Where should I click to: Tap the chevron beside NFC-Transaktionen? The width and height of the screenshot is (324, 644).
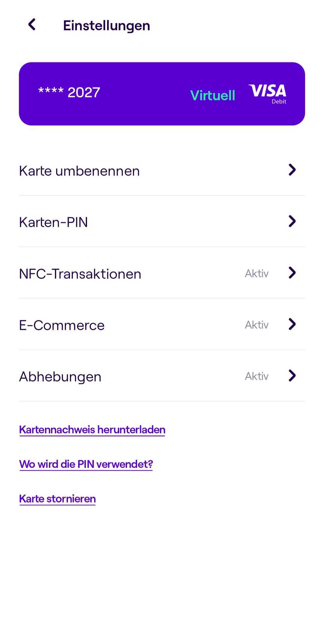[x=292, y=273]
